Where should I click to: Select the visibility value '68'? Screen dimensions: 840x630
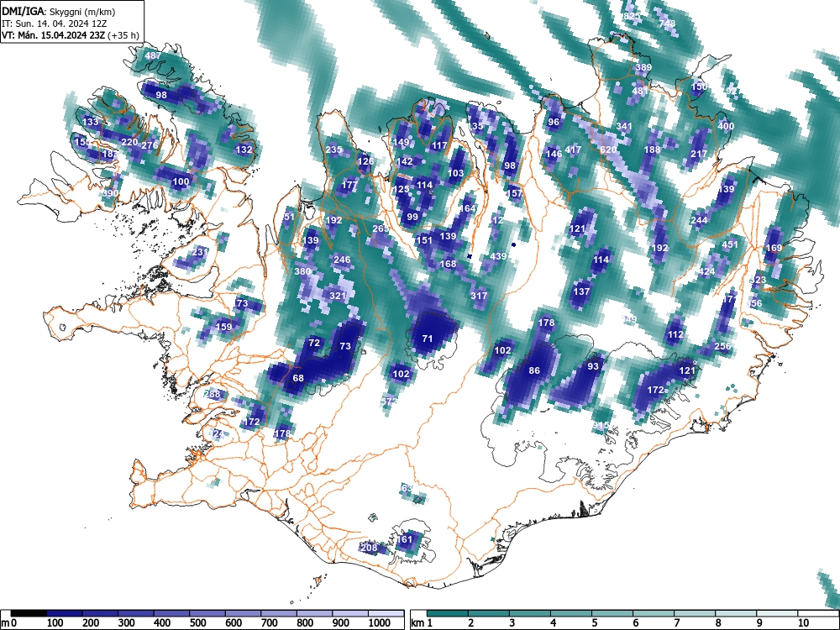298,378
